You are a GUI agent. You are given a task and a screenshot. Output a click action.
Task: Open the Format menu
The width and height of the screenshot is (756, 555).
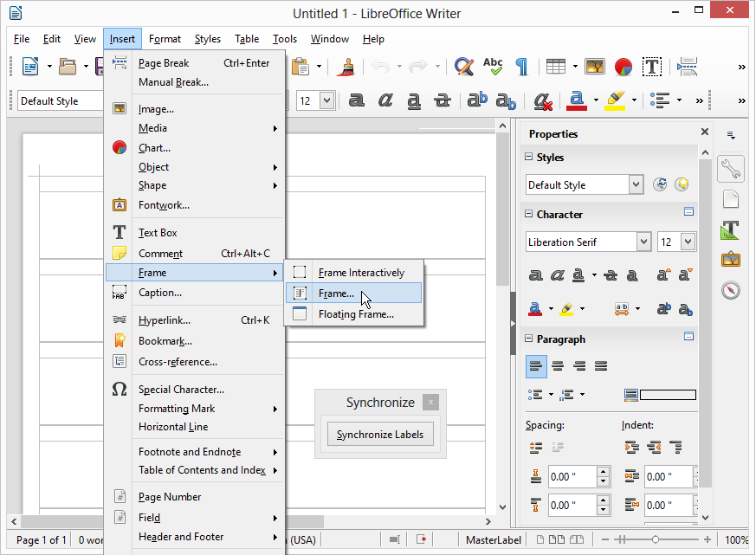[x=165, y=39]
